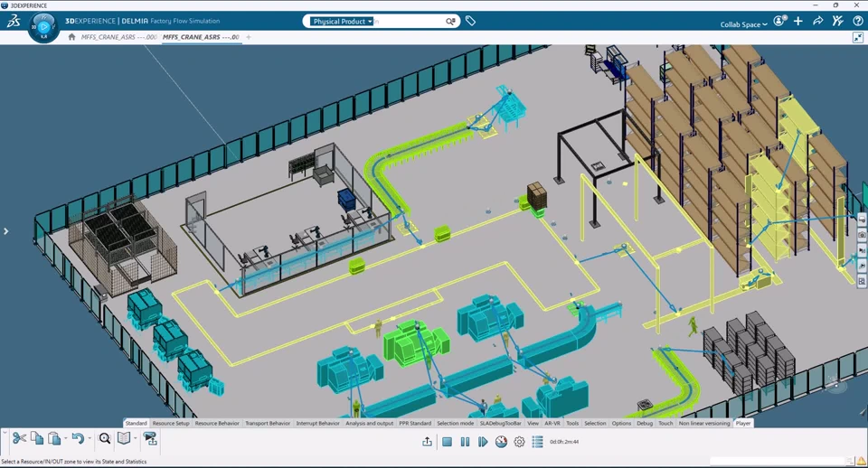Switch to the Resource Behavior tab

coord(217,423)
